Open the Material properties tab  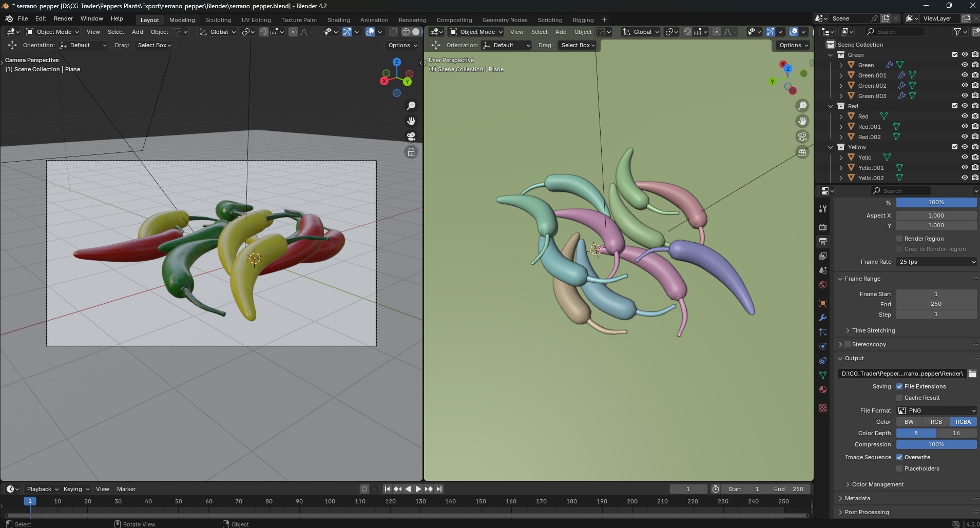823,389
